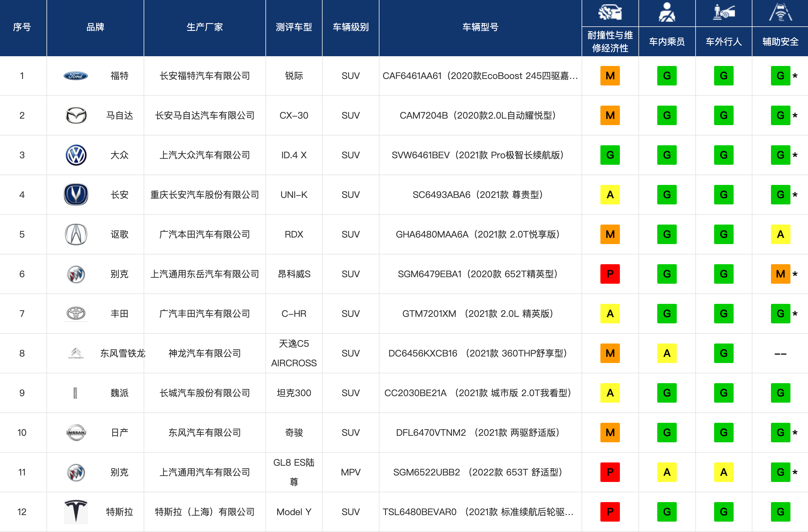Click the 车辆型号 column header
Screen dimensions: 808x532
tap(480, 27)
